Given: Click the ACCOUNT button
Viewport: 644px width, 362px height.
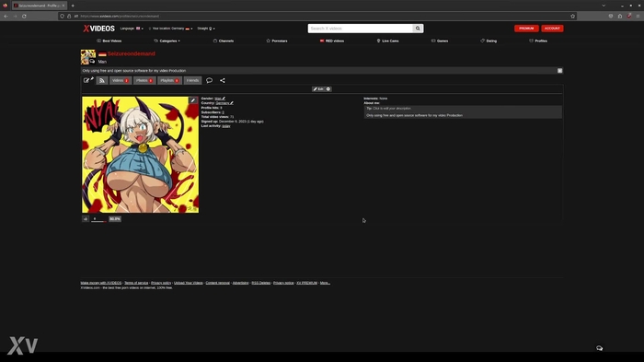Looking at the screenshot, I should [x=552, y=29].
